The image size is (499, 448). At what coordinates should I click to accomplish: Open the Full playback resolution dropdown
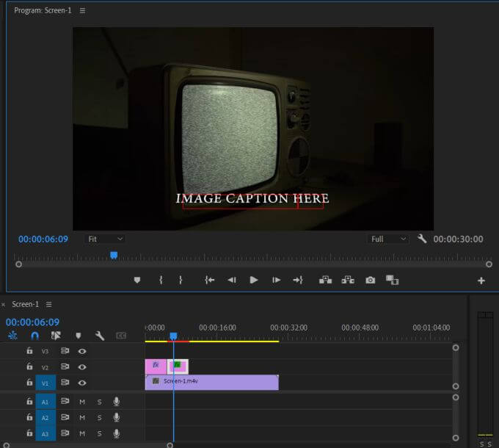click(388, 239)
